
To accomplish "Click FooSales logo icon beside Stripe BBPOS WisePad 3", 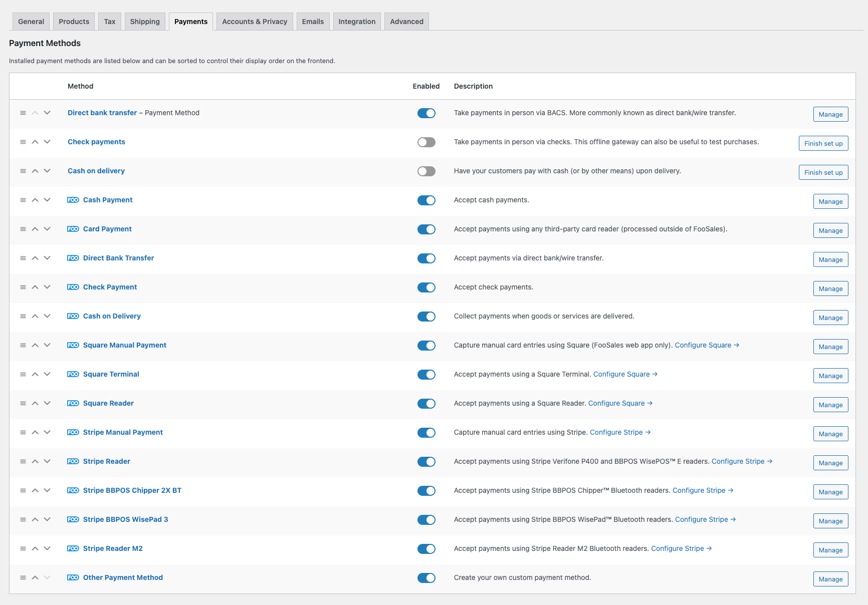I will point(73,519).
